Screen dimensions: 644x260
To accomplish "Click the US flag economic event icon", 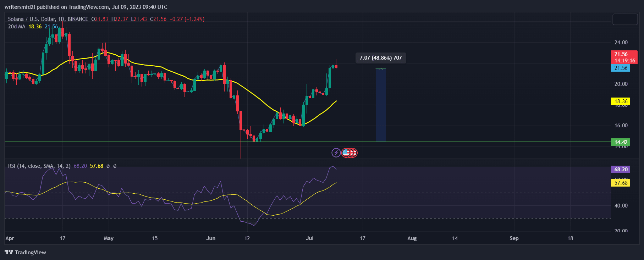I will (346, 153).
